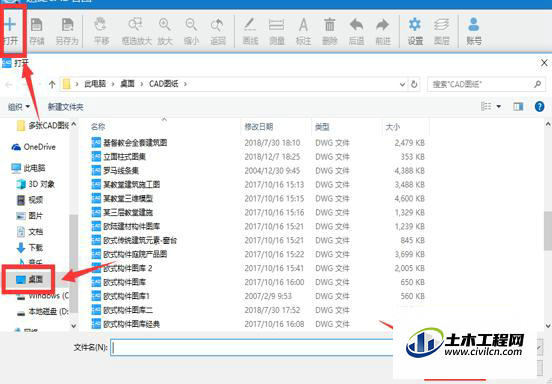Sort by 类型 (Type) column header
This screenshot has height=384, width=552.
[x=322, y=127]
